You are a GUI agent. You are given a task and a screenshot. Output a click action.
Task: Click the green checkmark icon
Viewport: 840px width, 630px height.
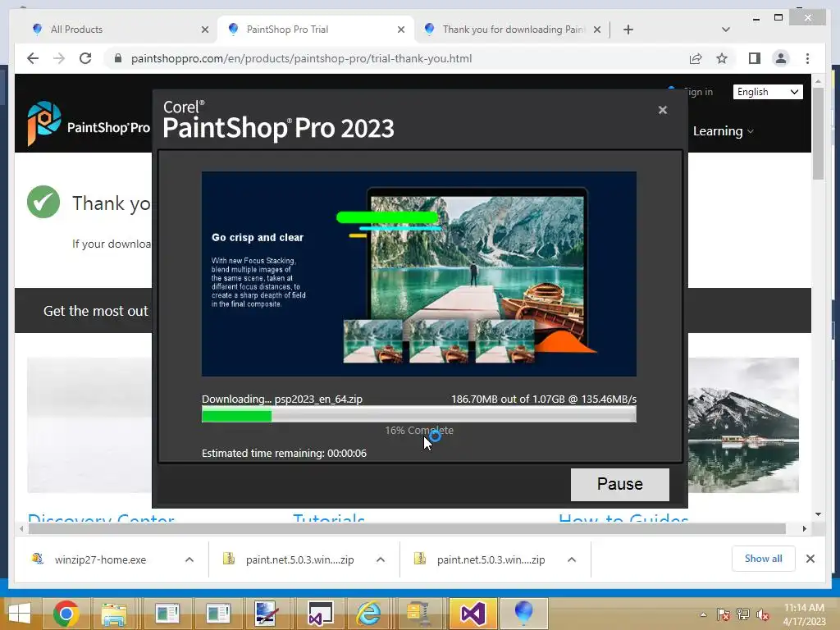tap(43, 202)
